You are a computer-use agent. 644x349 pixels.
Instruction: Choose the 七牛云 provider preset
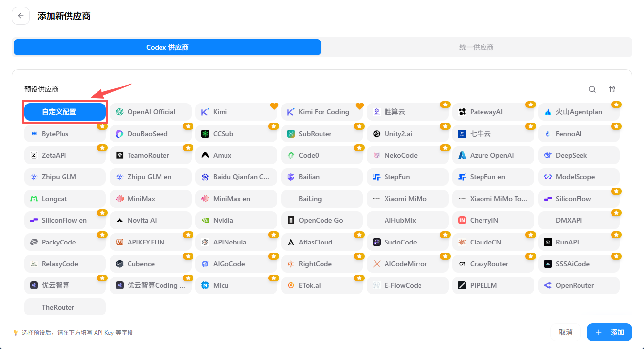point(493,134)
